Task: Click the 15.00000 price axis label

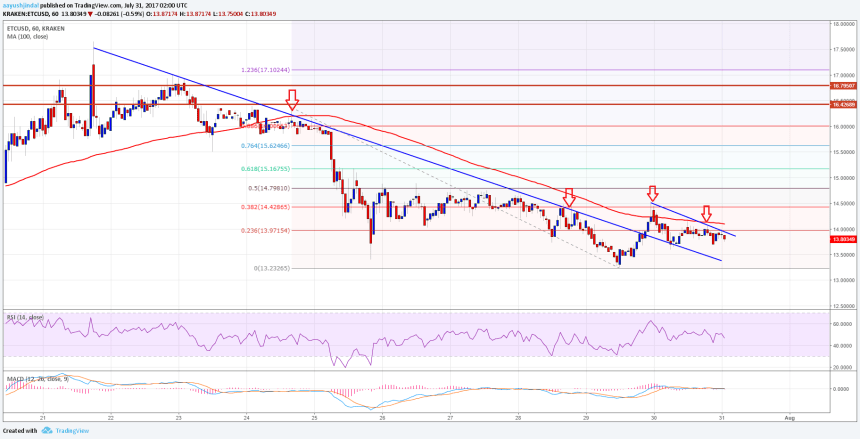Action: point(844,178)
